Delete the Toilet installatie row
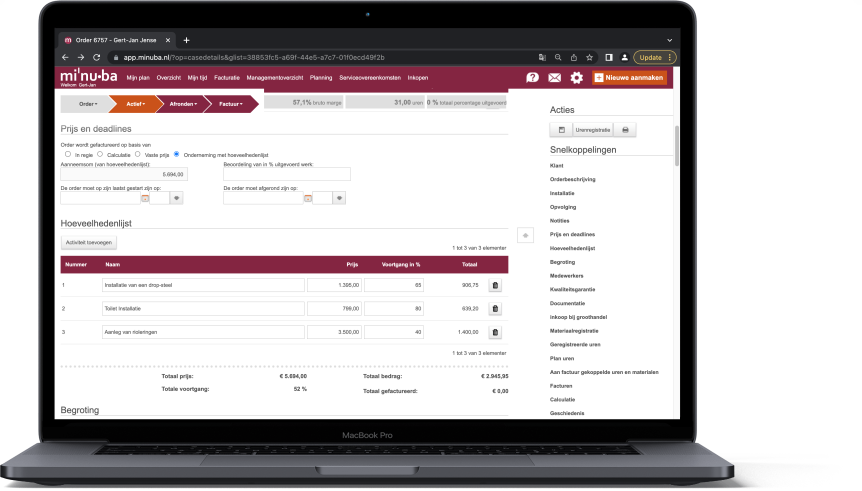 [495, 309]
